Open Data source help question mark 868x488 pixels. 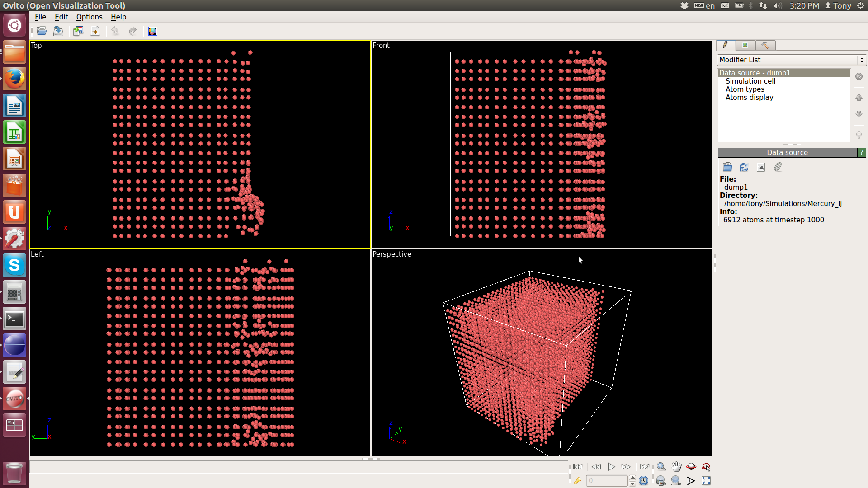862,153
